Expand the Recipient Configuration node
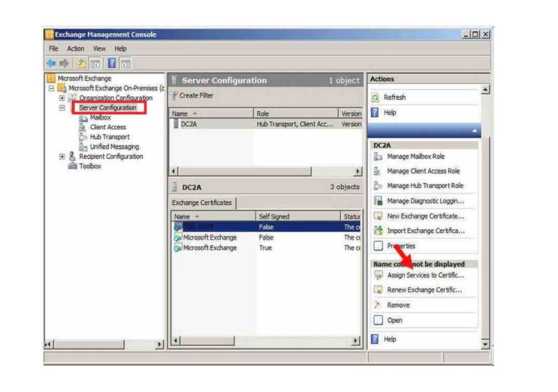Screen dimensions: 558x392 62,156
